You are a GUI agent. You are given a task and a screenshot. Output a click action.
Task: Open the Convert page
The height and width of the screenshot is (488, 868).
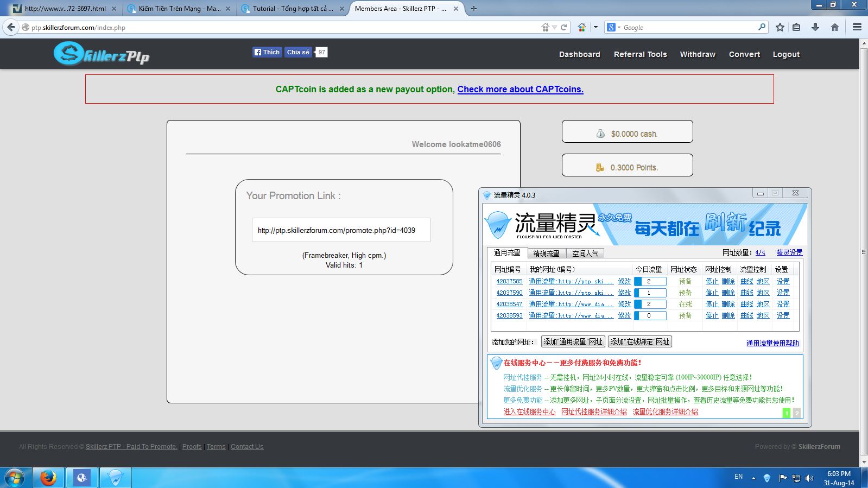(x=744, y=54)
